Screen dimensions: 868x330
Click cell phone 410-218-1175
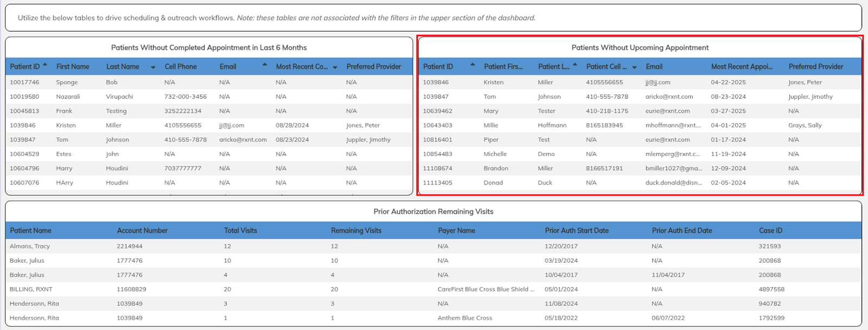[607, 111]
